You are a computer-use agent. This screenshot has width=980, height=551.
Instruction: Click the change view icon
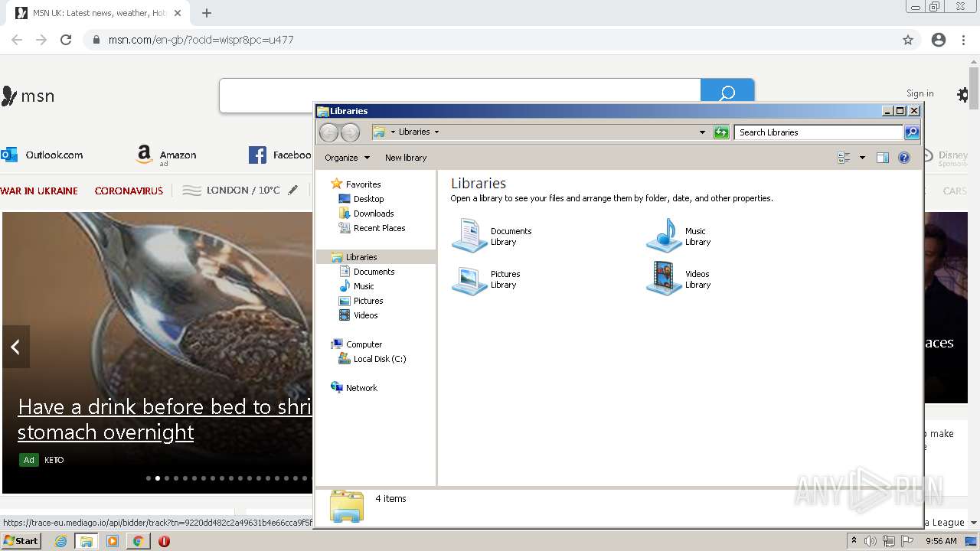pyautogui.click(x=844, y=158)
